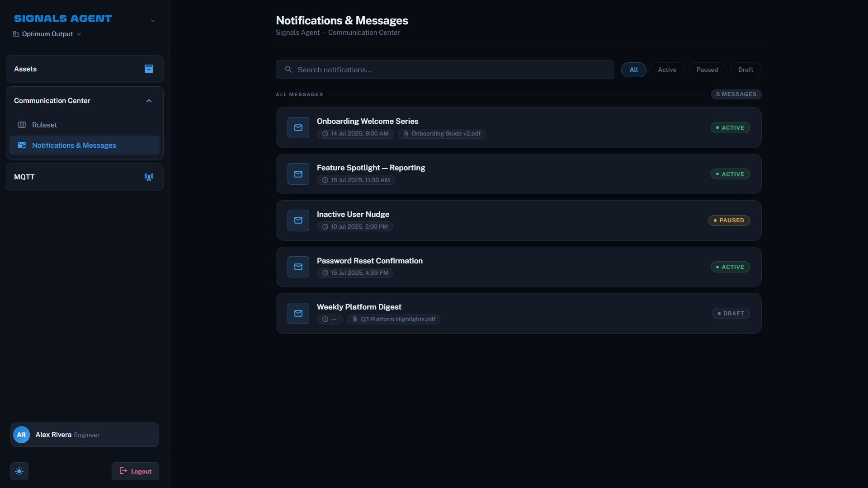Open Notifications & Messages in sidebar
Viewport: 868px width, 488px height.
point(85,145)
